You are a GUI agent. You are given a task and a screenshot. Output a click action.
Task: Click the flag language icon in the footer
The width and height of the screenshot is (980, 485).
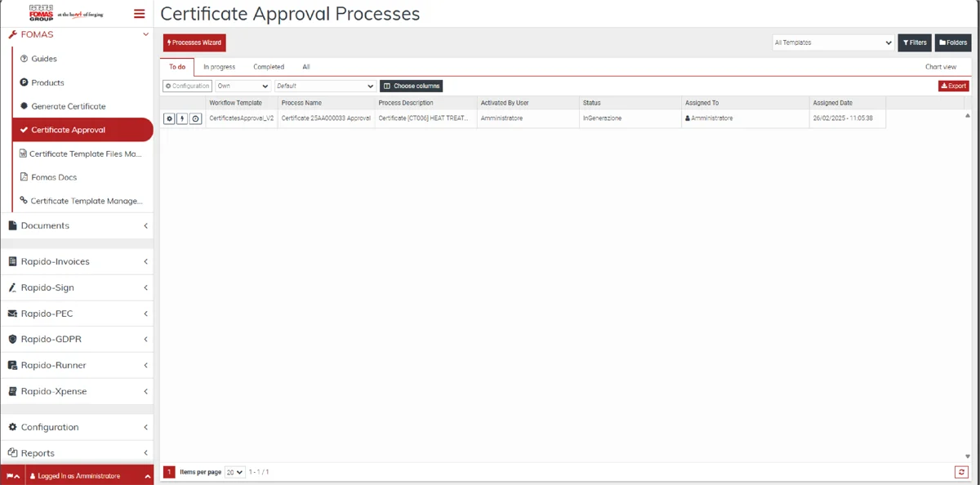[12, 476]
